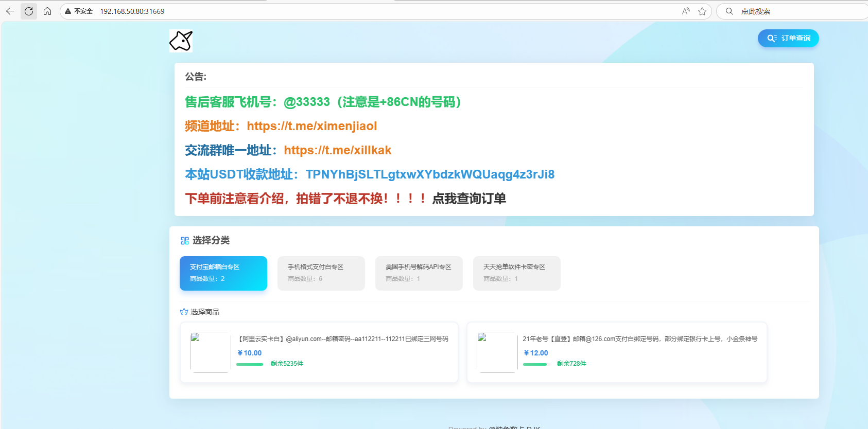Show the not-secure site warning
This screenshot has width=868, height=429.
coord(79,11)
